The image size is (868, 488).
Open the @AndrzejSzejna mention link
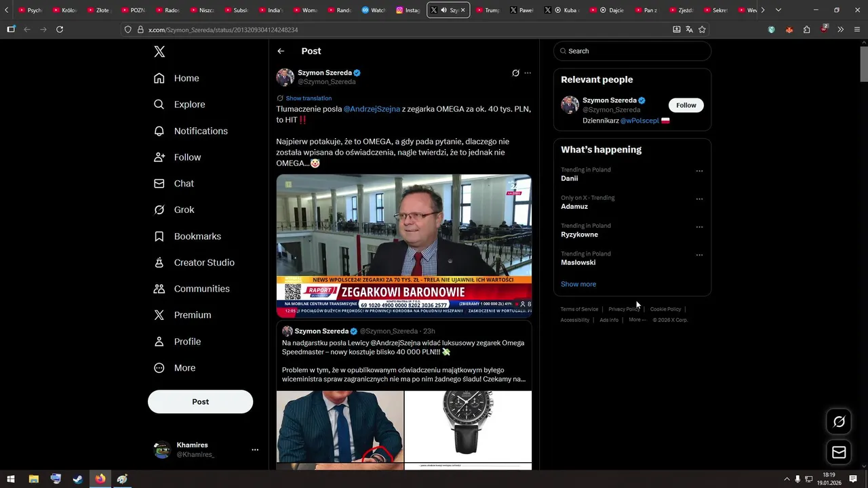point(372,108)
